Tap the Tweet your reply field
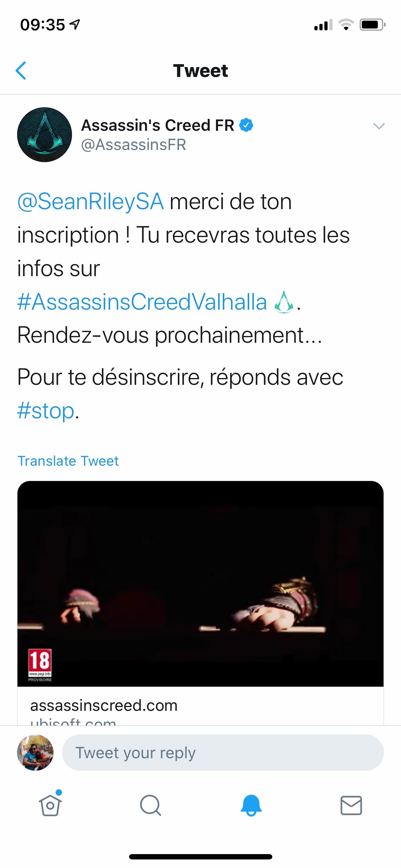 tap(223, 753)
